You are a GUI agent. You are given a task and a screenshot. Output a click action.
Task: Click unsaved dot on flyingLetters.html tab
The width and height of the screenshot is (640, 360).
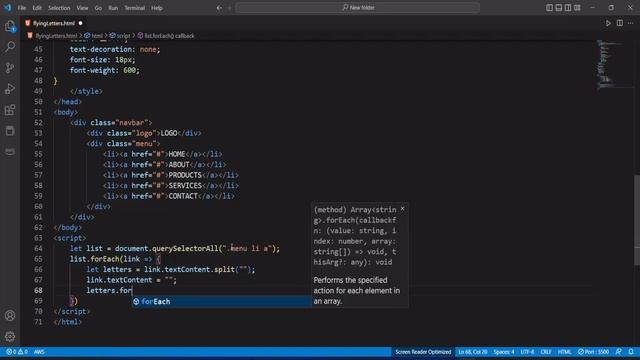(x=80, y=23)
